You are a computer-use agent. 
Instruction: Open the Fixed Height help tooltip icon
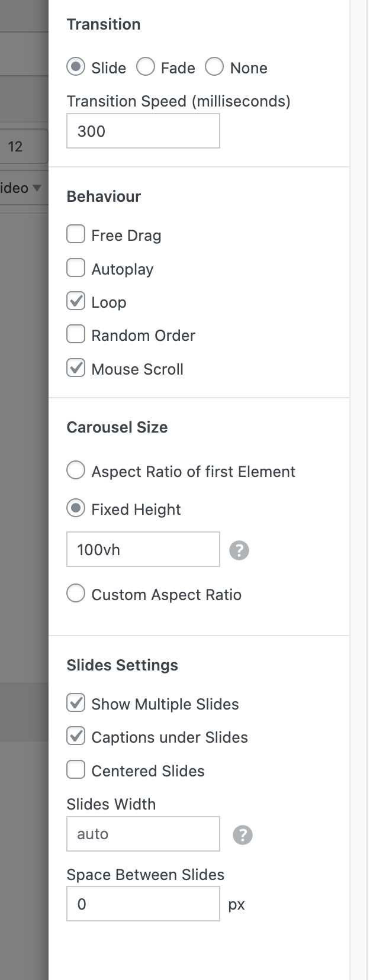point(239,550)
